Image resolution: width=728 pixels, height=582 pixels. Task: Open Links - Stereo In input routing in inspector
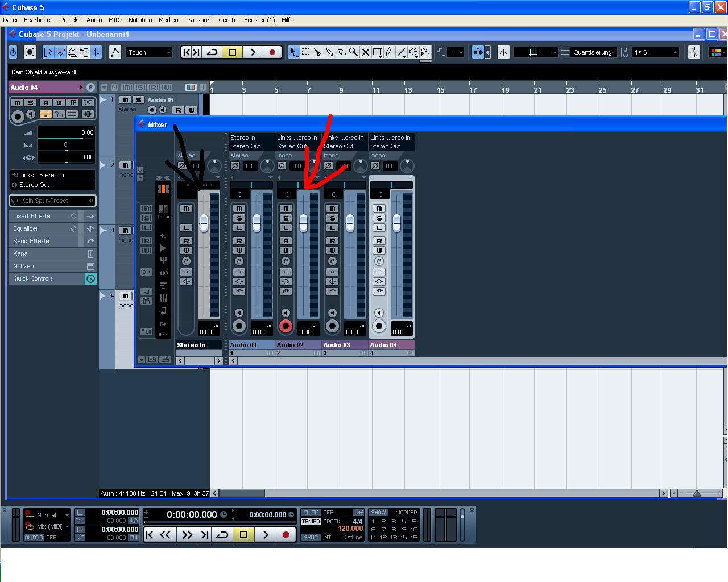[x=52, y=175]
